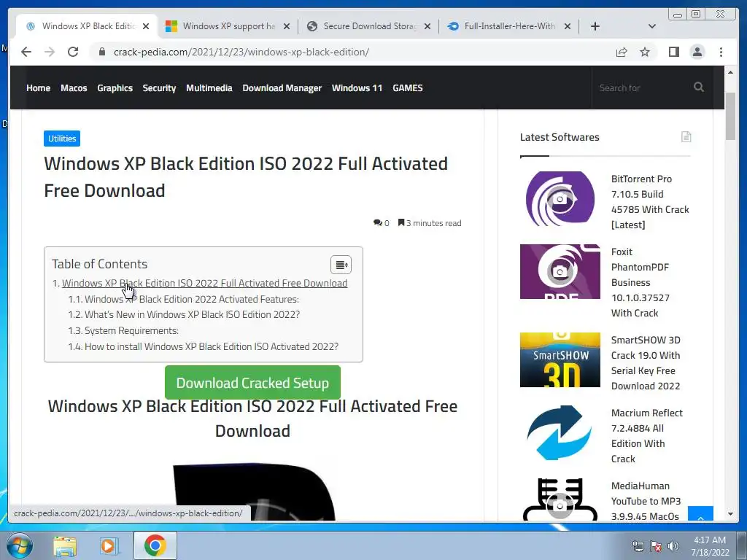Toggle the Table of Contents list
Viewport: 747px width, 560px height.
pos(341,265)
